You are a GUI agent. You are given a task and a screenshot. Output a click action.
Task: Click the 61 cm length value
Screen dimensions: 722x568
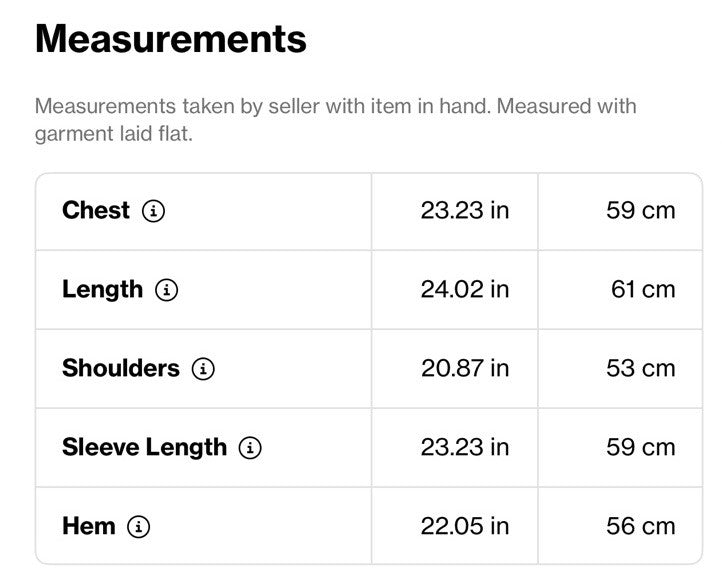click(x=643, y=290)
